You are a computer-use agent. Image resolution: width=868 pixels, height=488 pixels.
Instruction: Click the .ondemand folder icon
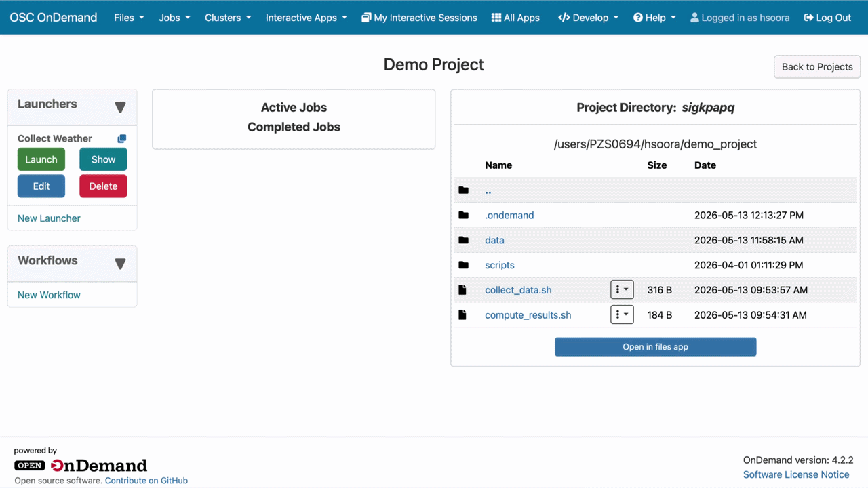pyautogui.click(x=464, y=216)
